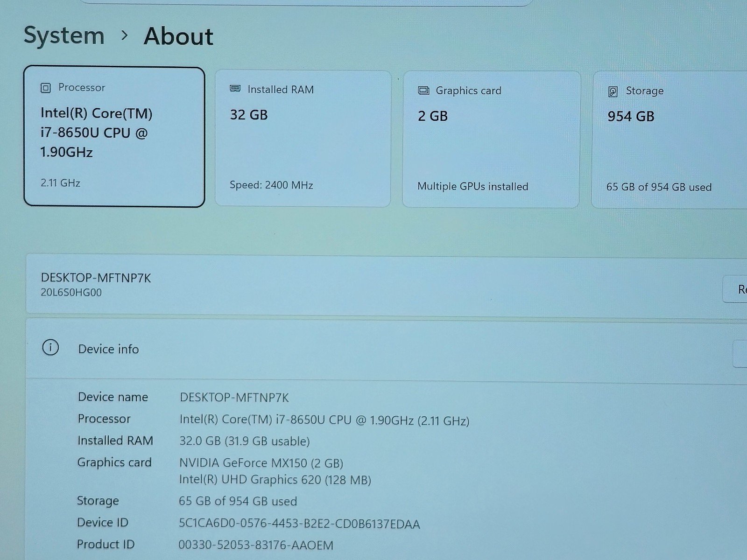Select the Installed RAM summary card

tap(303, 138)
